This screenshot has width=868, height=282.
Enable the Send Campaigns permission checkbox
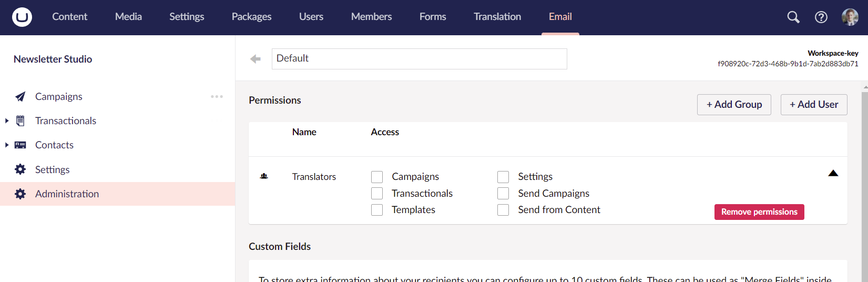pyautogui.click(x=503, y=194)
